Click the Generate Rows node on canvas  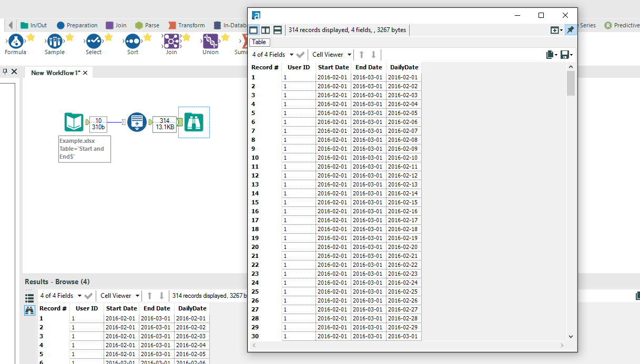137,122
